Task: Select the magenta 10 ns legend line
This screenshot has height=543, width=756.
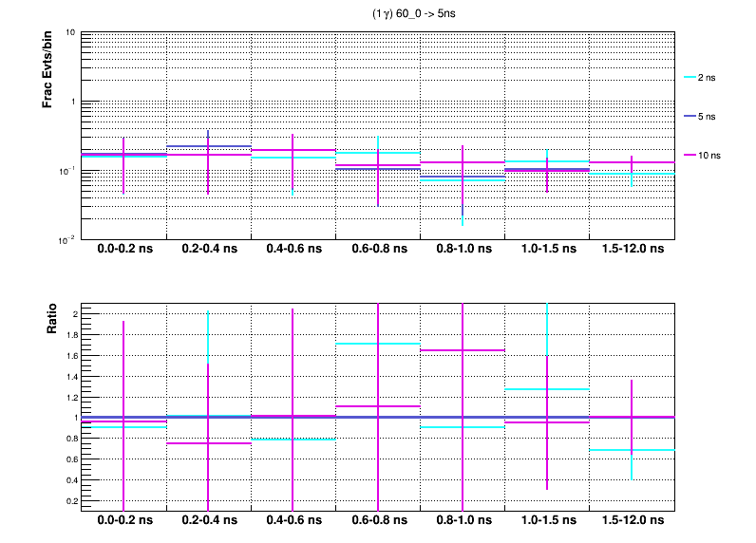Action: point(691,154)
